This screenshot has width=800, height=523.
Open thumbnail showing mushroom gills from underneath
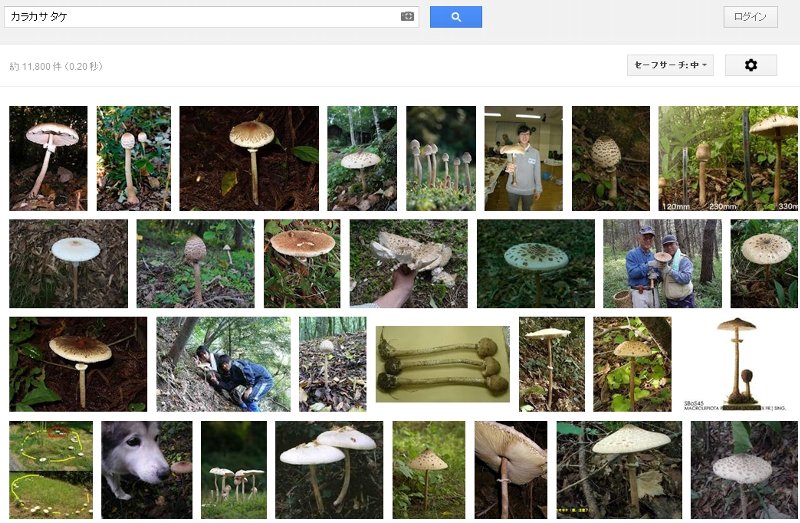click(x=511, y=469)
